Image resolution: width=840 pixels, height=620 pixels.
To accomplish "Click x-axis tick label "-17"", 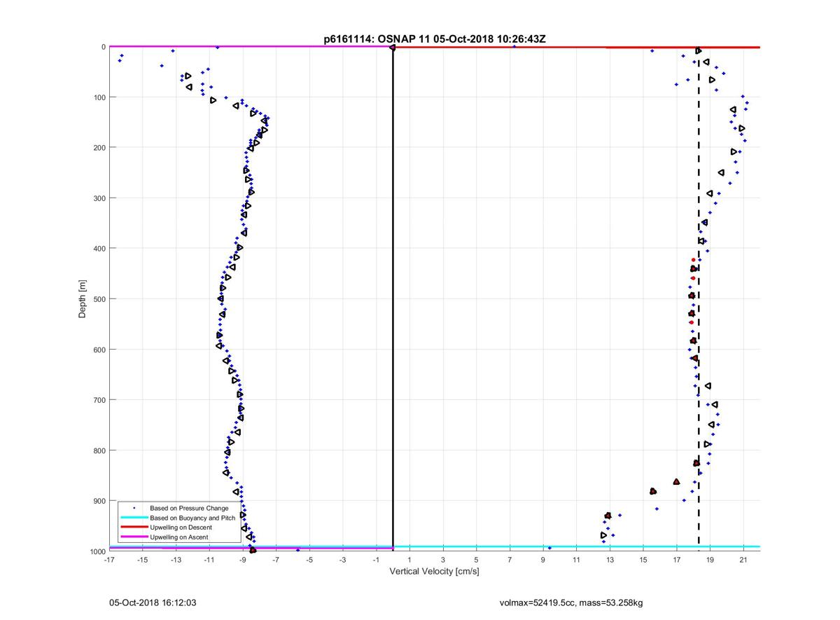I will click(x=108, y=560).
